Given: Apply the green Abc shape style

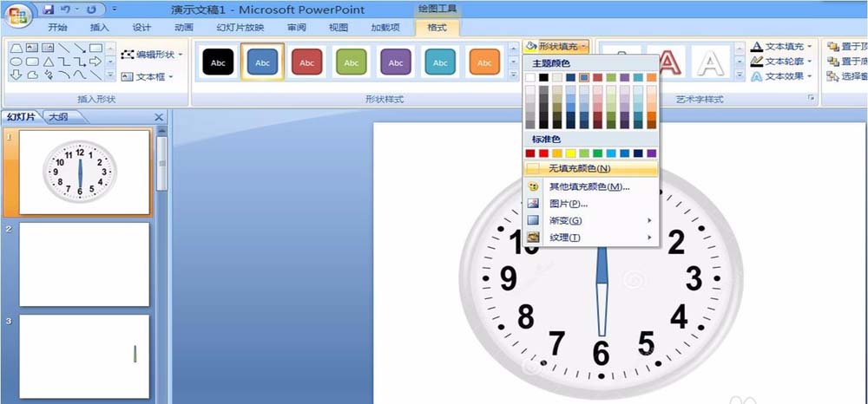Looking at the screenshot, I should tap(351, 62).
